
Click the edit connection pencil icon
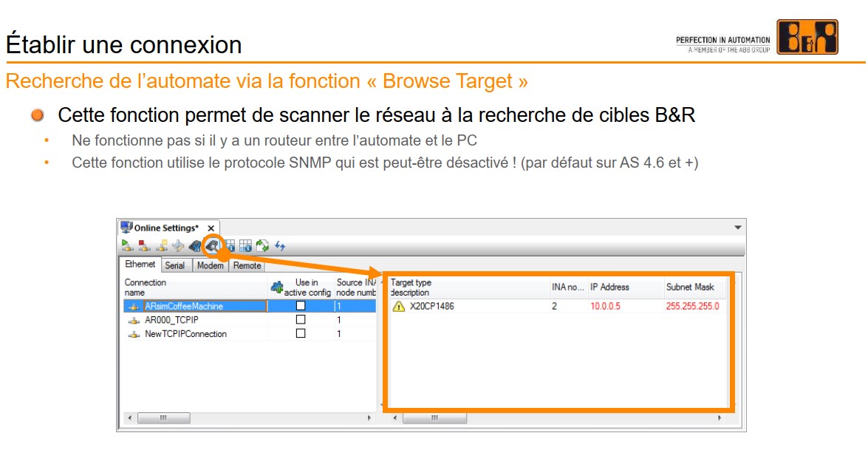(178, 245)
